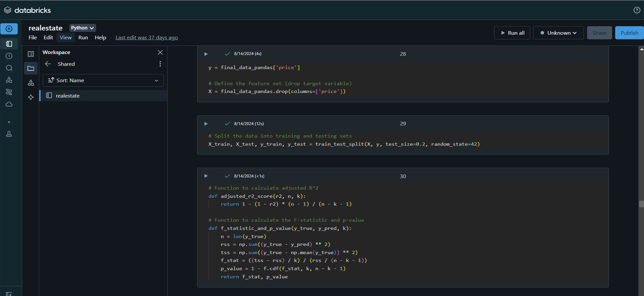Viewport: 644px width, 296px height.
Task: Click the Publish button
Action: 629,33
